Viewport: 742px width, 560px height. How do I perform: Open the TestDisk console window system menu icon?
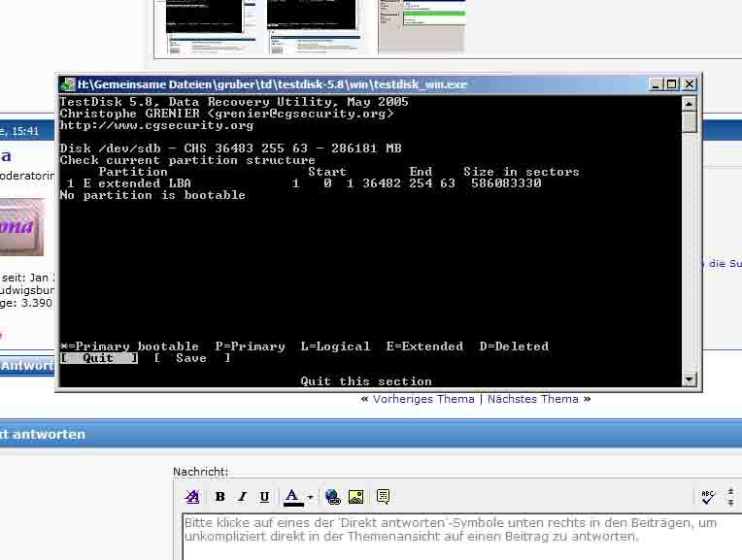[68, 84]
